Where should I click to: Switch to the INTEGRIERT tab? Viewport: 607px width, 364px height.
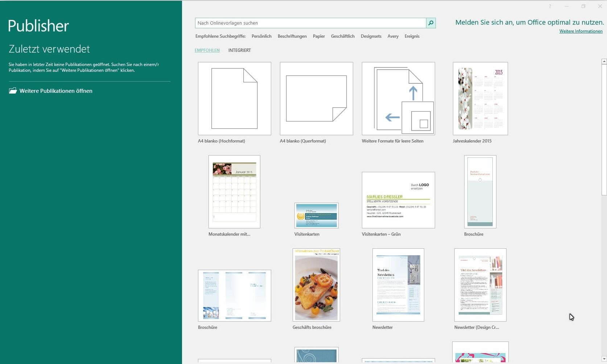point(239,50)
